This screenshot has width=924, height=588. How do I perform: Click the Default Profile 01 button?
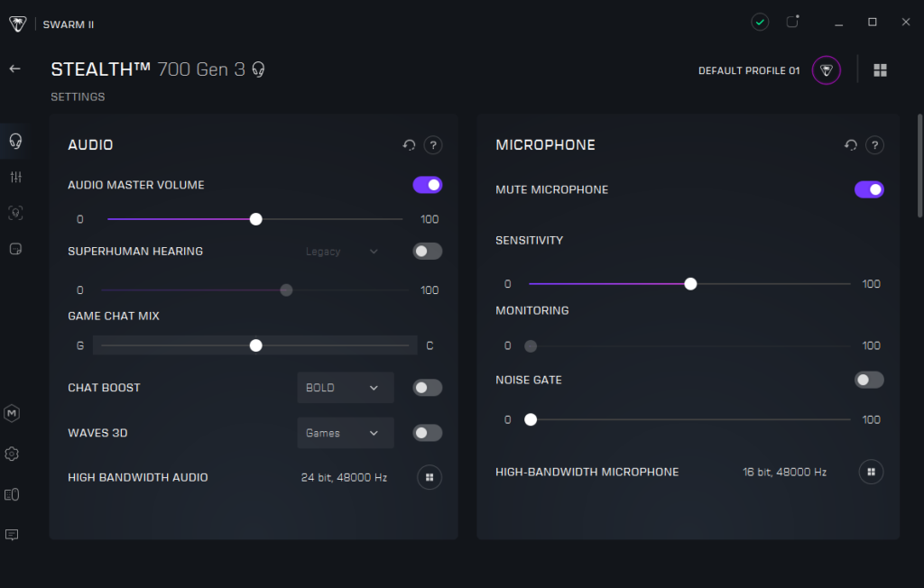point(769,70)
